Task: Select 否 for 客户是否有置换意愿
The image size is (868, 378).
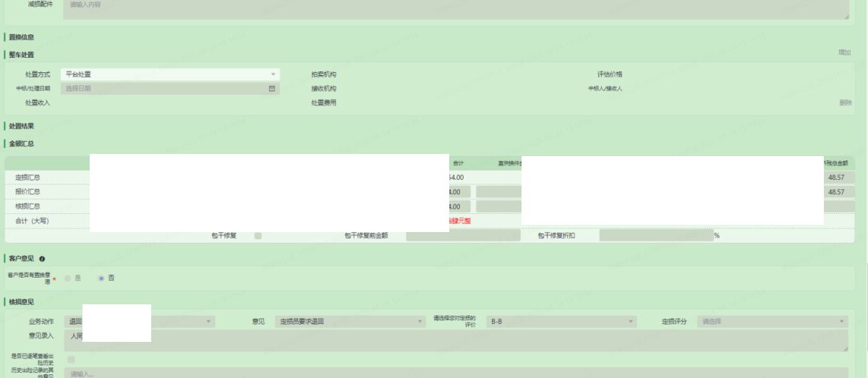Action: point(101,278)
